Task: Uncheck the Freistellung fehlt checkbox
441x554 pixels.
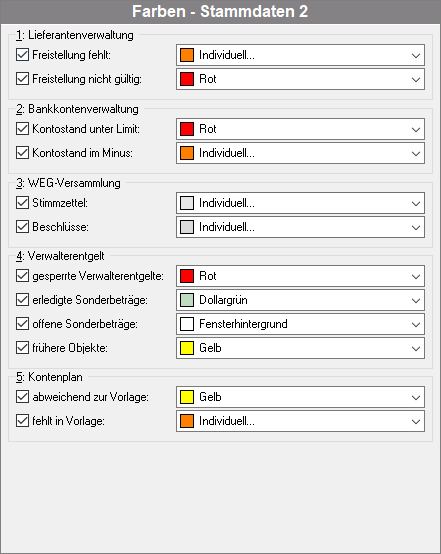Action: pos(22,55)
